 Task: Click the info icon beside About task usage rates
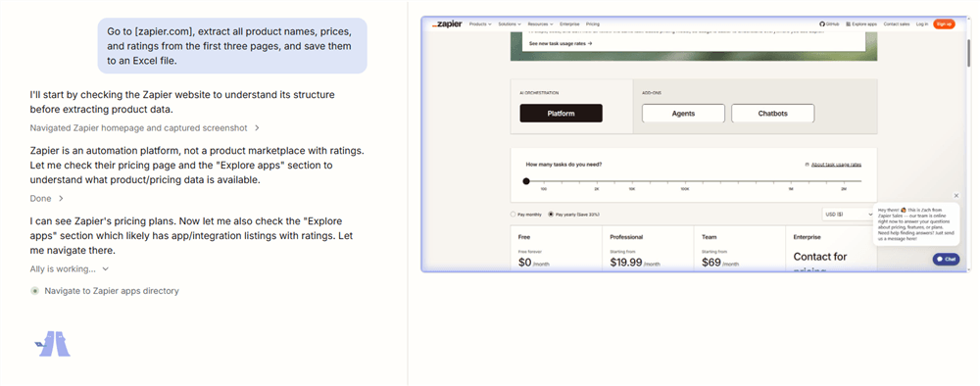click(807, 165)
